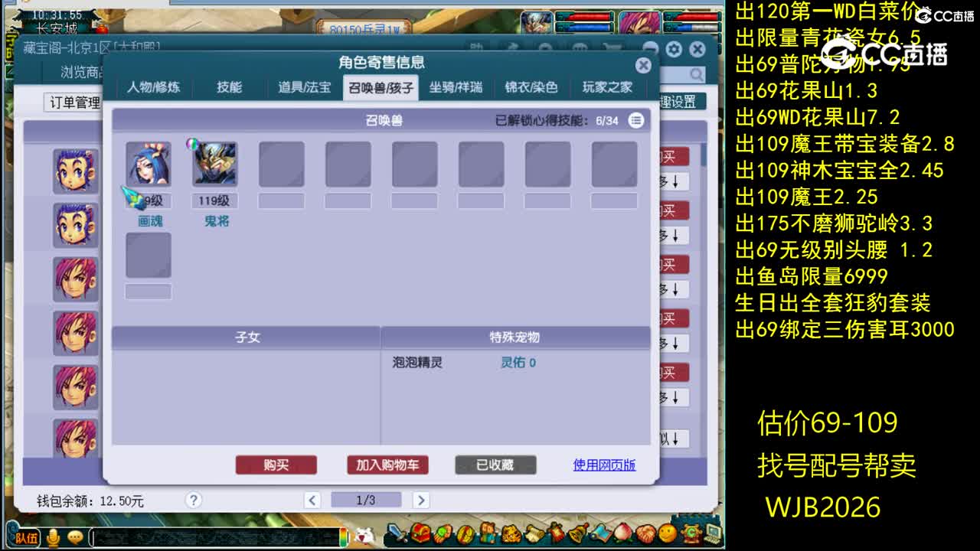Click the red banner flag icon

(x=557, y=533)
